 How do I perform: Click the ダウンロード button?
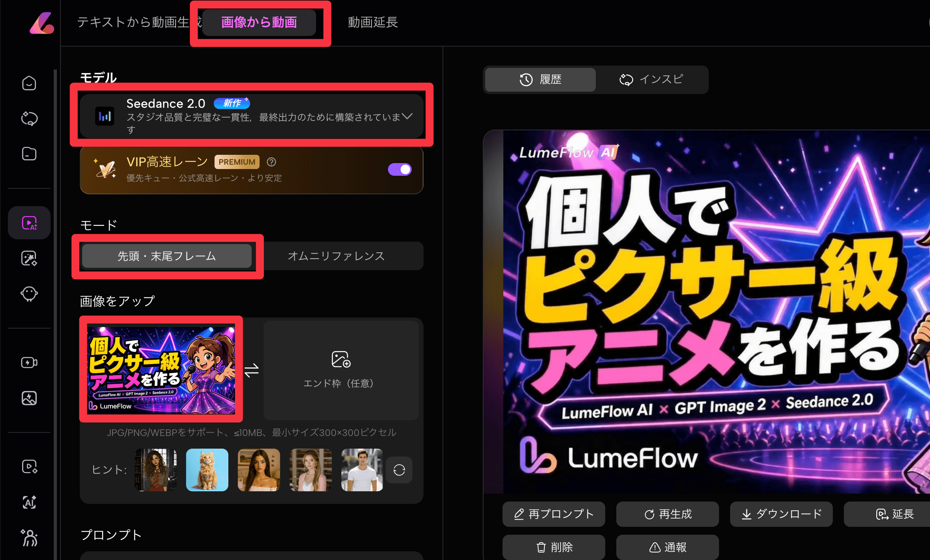pyautogui.click(x=781, y=514)
